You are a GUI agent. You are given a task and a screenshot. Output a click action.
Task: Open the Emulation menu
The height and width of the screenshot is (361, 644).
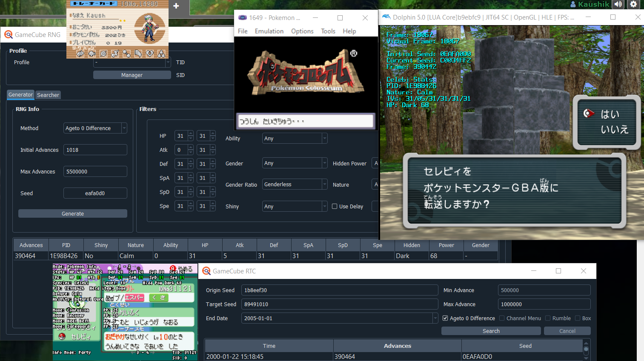pyautogui.click(x=269, y=31)
